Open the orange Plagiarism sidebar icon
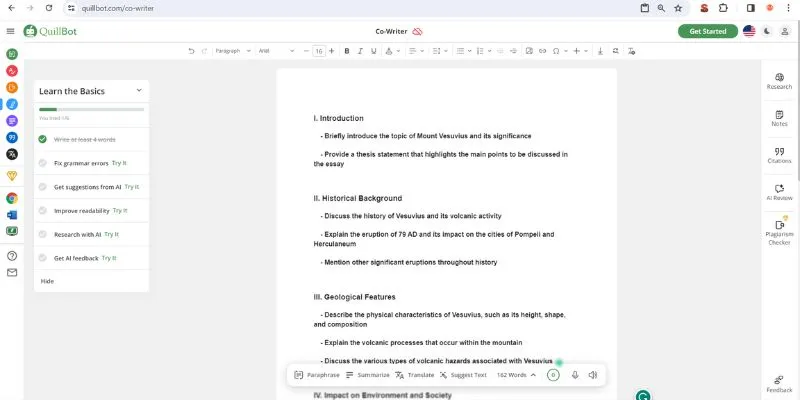This screenshot has height=400, width=800. tap(12, 88)
